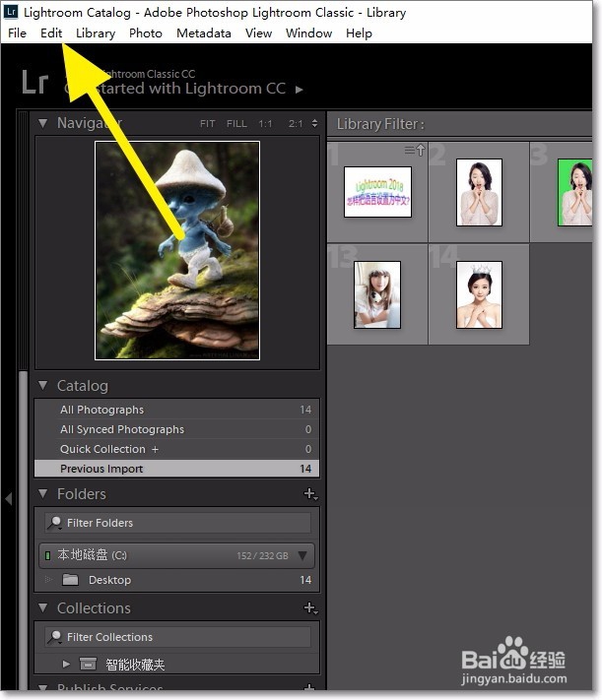This screenshot has width=602, height=700.
Task: Hide left panel group with side arrow
Action: [x=8, y=498]
